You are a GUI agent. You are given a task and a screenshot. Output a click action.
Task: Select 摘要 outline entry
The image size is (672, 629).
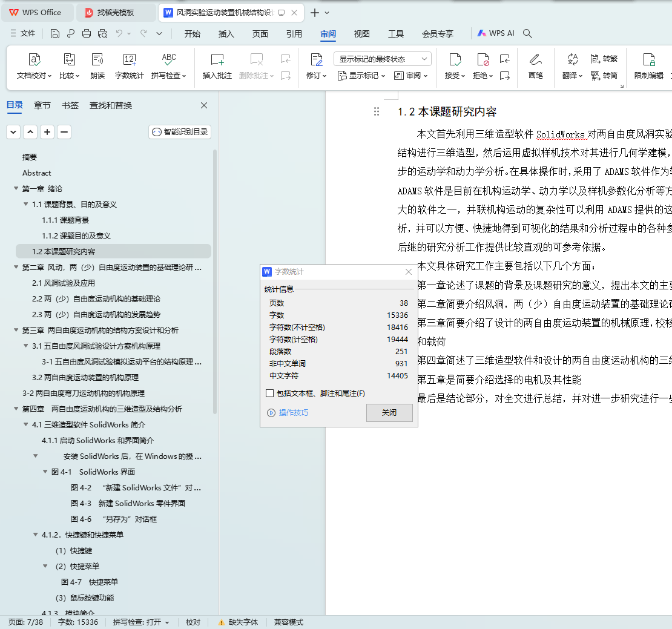30,157
